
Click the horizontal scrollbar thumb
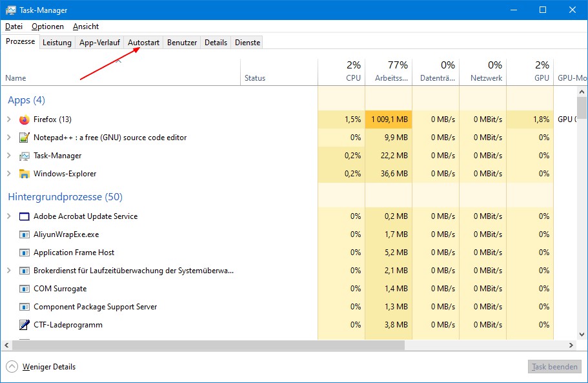click(x=208, y=345)
